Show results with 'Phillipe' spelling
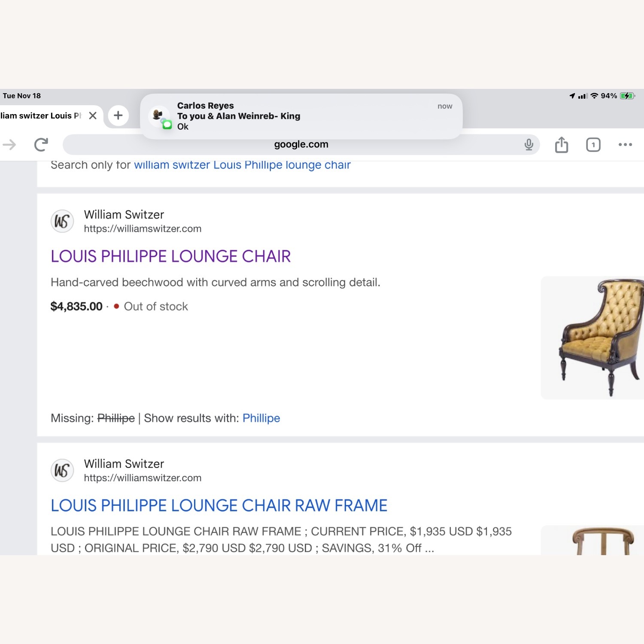Image resolution: width=644 pixels, height=644 pixels. pos(261,418)
